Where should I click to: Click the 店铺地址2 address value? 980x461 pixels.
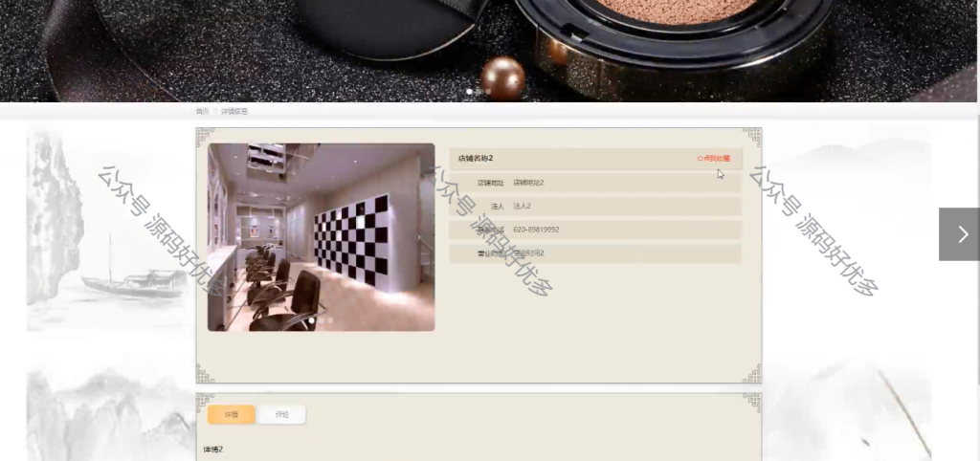tap(528, 183)
